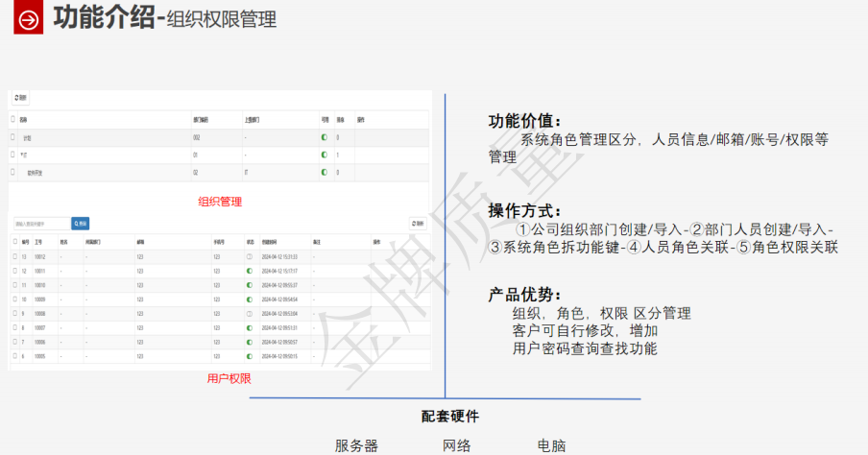Toggle status of user with job number 10008
Image resolution: width=868 pixels, height=455 pixels.
pos(250,314)
